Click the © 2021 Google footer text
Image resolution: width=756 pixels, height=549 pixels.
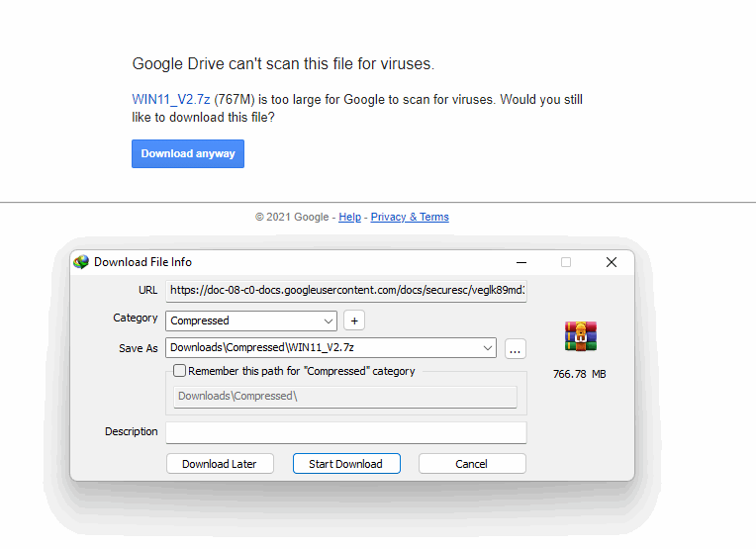292,217
